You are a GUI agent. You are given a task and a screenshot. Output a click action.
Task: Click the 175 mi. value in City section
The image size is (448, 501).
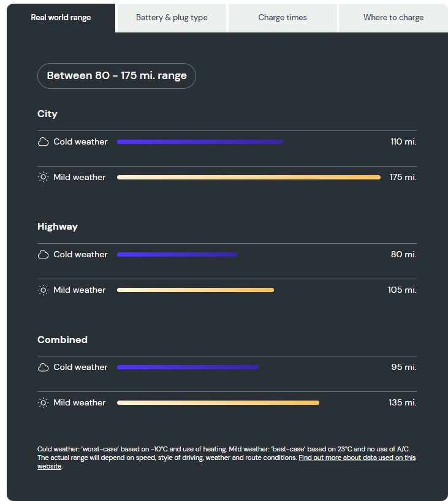(x=403, y=178)
